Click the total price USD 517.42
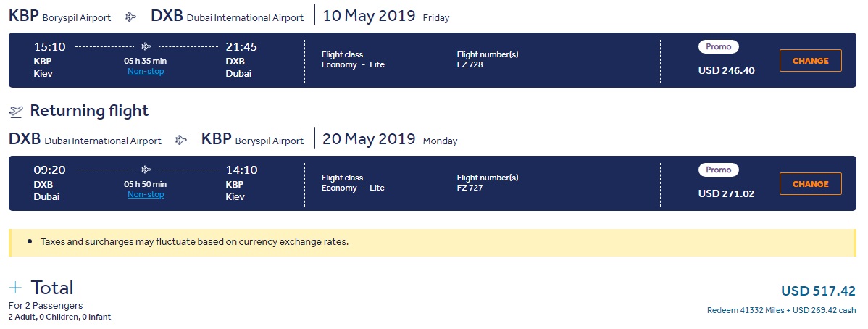Image resolution: width=868 pixels, height=329 pixels. pos(818,291)
